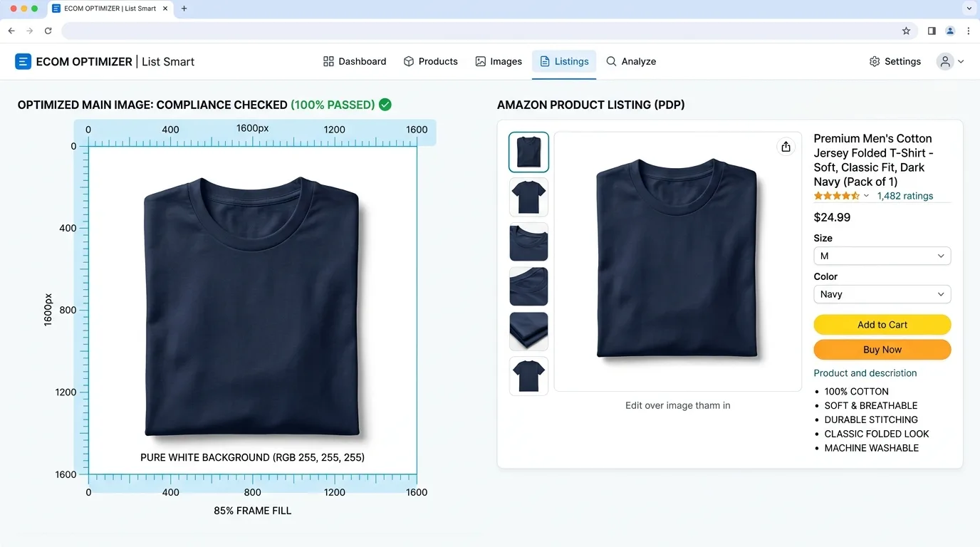Click the Buy Now button
The width and height of the screenshot is (980, 547).
coord(882,350)
